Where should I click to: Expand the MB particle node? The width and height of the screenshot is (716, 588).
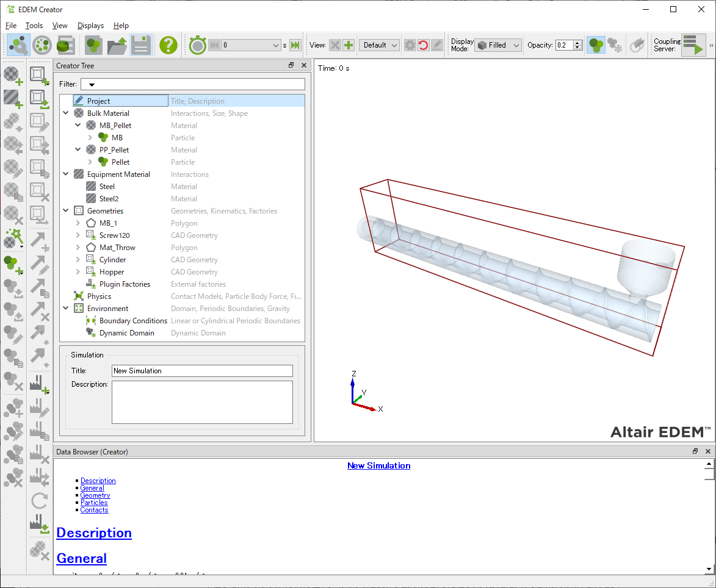pos(90,137)
